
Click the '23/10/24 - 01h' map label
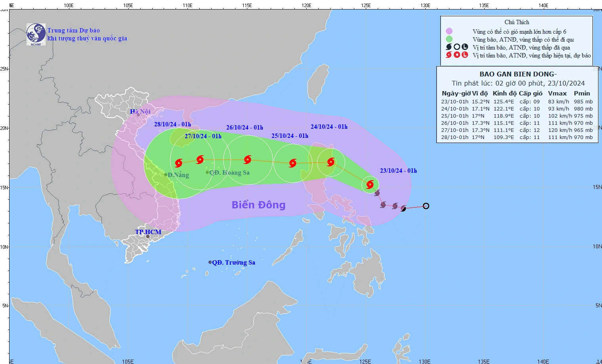coord(398,171)
